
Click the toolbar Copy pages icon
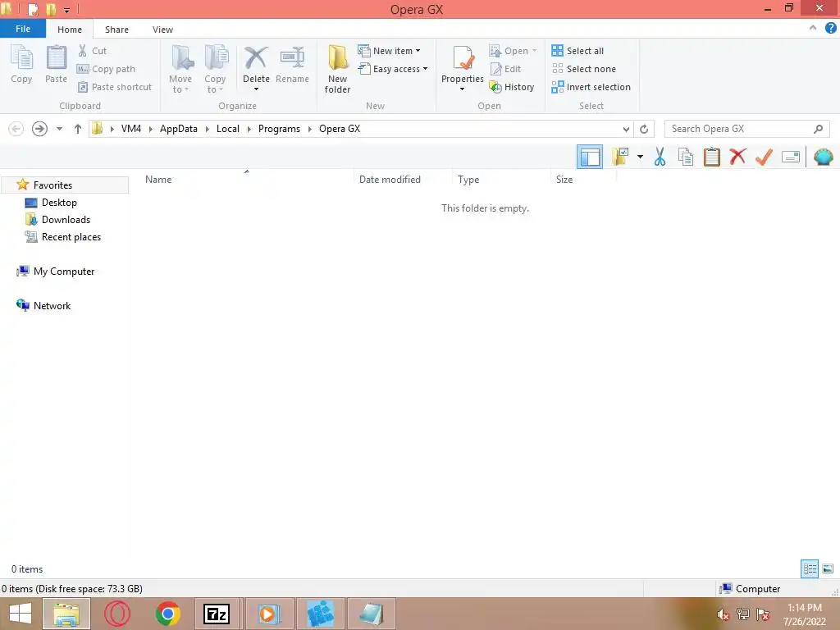[x=686, y=157]
